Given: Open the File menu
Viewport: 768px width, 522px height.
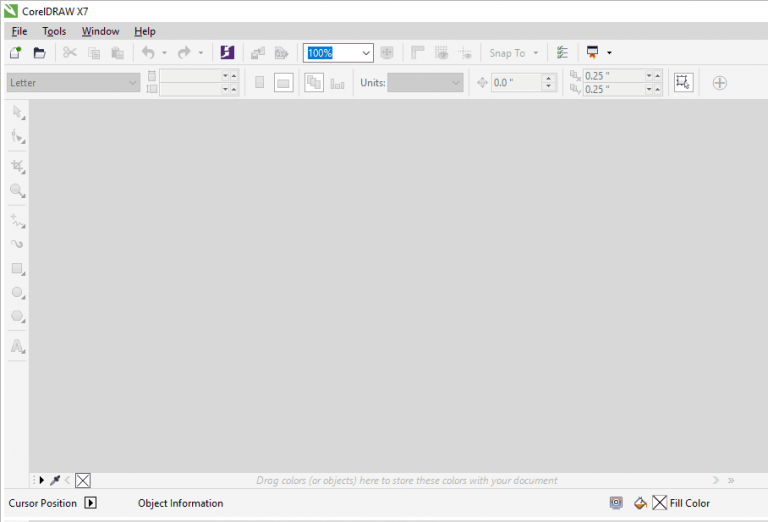Looking at the screenshot, I should (x=19, y=31).
